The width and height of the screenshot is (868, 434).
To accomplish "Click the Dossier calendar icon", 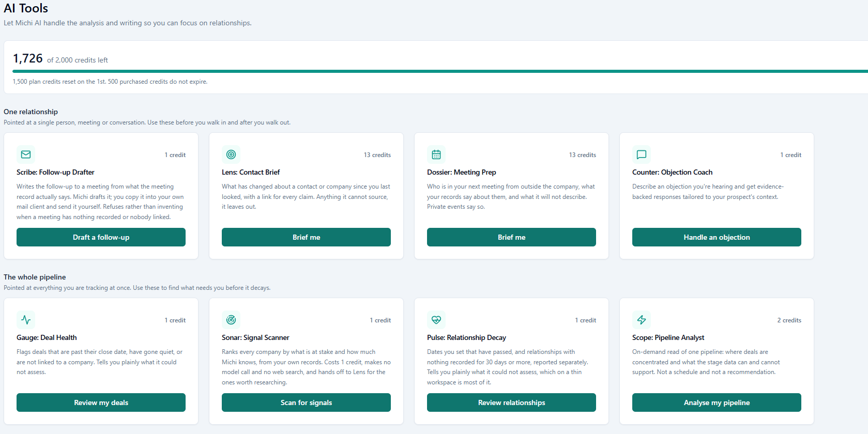I will [x=436, y=154].
